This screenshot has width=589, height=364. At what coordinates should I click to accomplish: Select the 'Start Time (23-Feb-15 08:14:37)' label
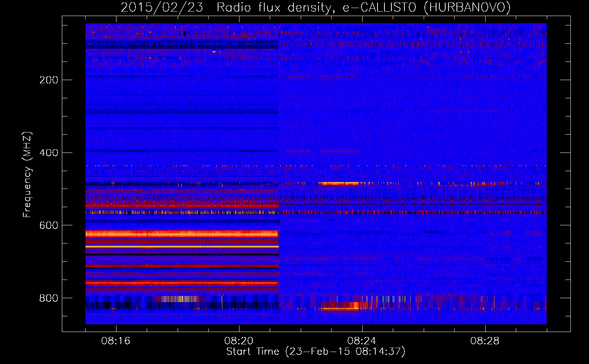pos(316,352)
